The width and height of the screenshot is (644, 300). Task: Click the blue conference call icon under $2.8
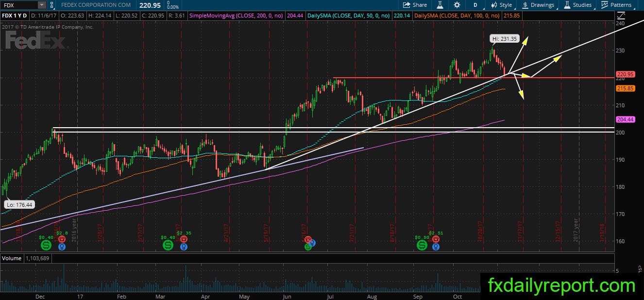[x=62, y=247]
